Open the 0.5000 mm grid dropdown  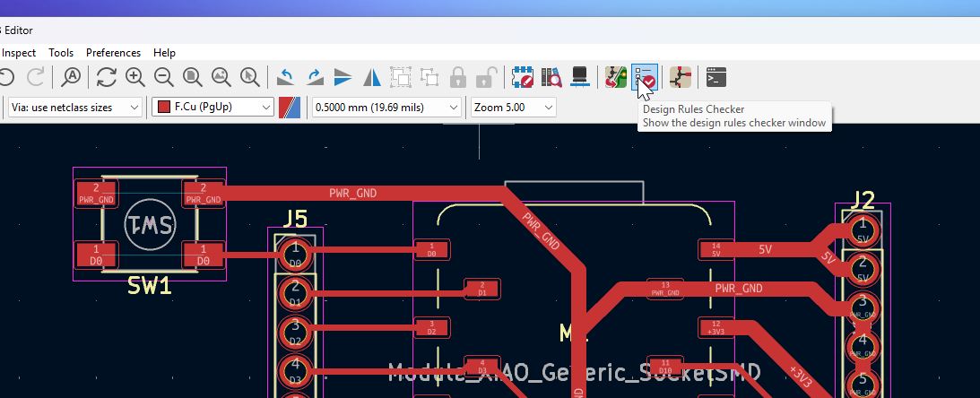[386, 108]
